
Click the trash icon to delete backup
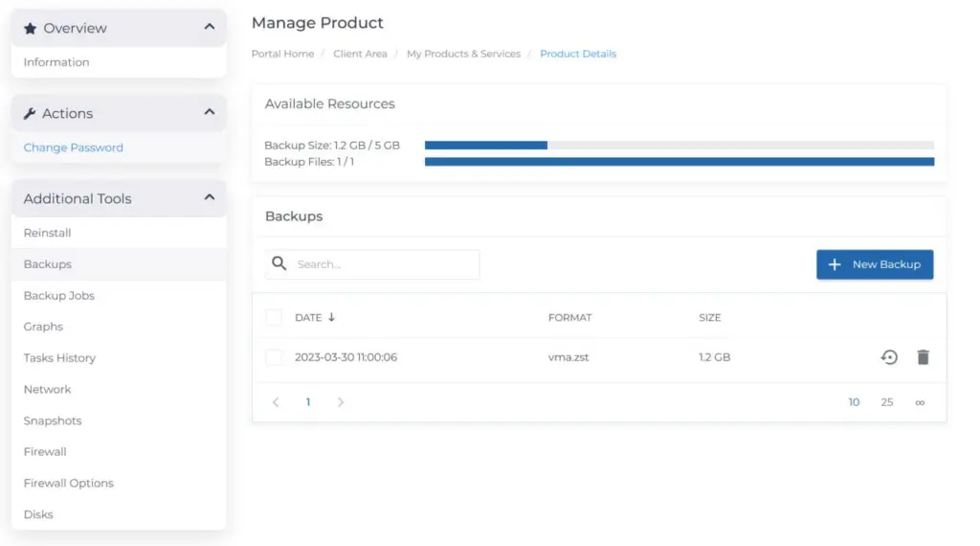click(923, 357)
